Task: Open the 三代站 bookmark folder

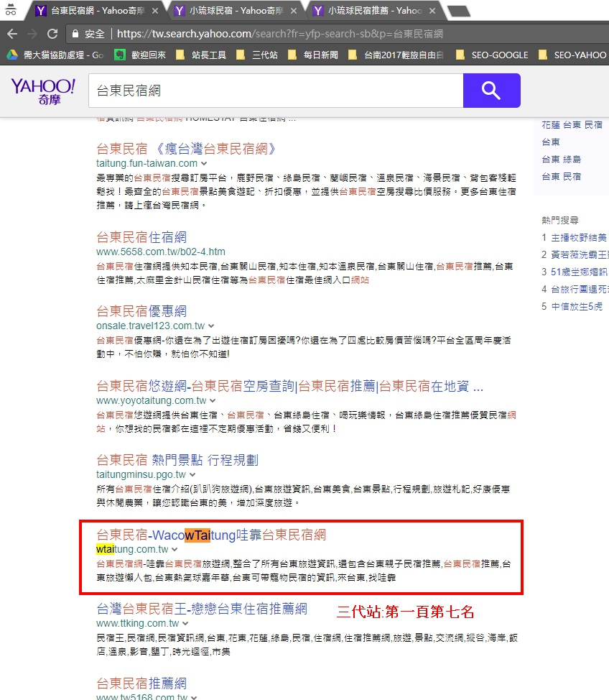Action: point(257,55)
